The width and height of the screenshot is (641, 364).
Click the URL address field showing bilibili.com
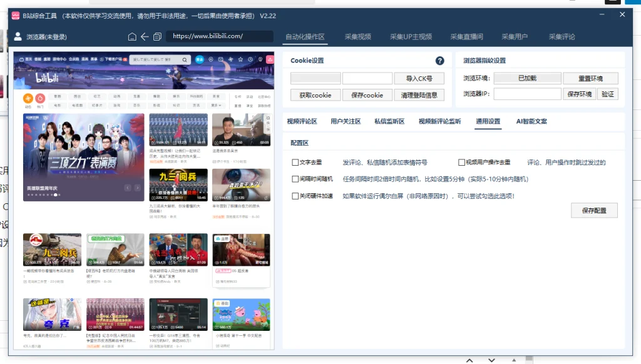[220, 36]
